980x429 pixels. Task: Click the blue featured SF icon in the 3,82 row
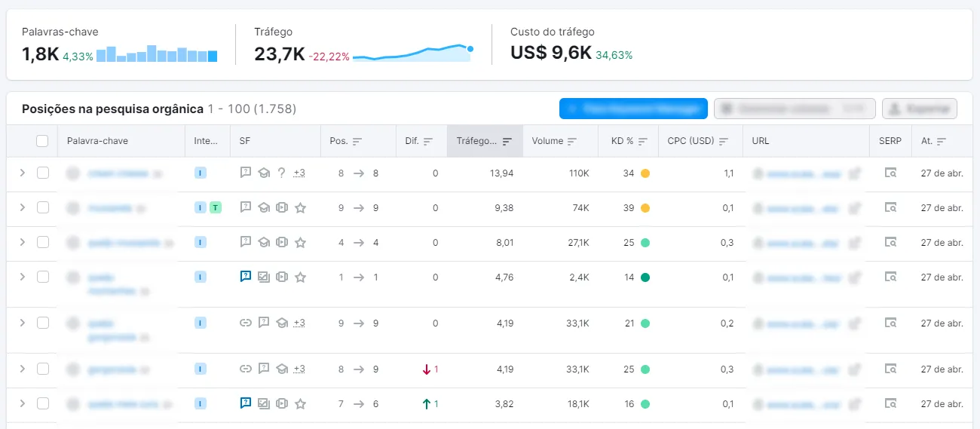246,404
